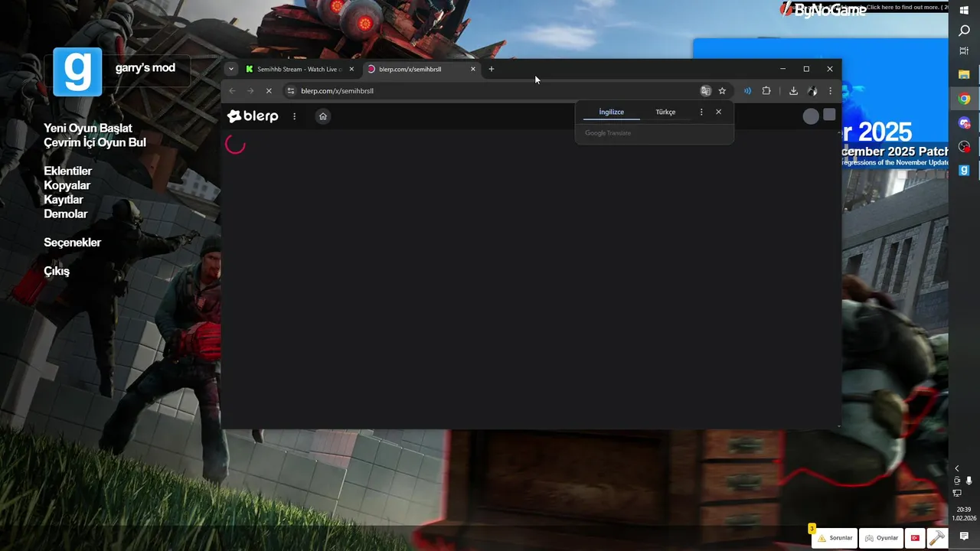The width and height of the screenshot is (980, 551).
Task: Click the Turkish flag language button
Action: pyautogui.click(x=915, y=538)
